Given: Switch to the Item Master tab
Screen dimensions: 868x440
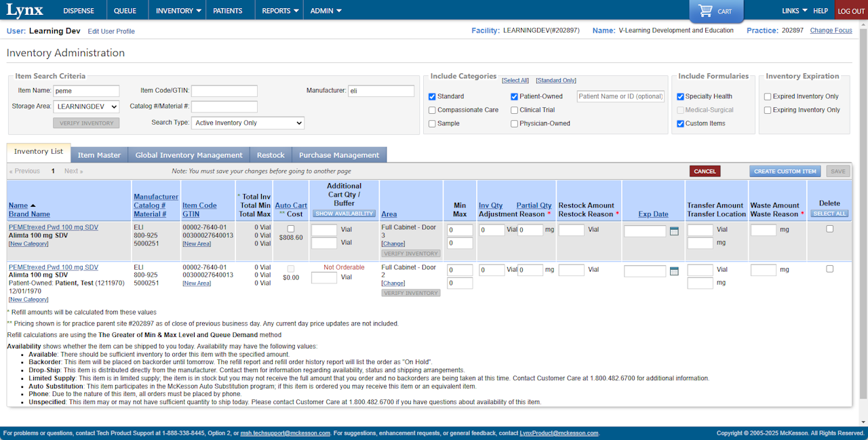Looking at the screenshot, I should (99, 155).
